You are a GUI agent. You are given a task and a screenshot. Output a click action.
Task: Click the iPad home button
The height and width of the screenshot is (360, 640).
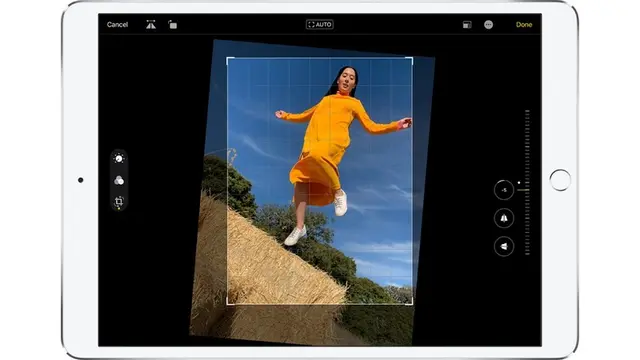coord(560,180)
